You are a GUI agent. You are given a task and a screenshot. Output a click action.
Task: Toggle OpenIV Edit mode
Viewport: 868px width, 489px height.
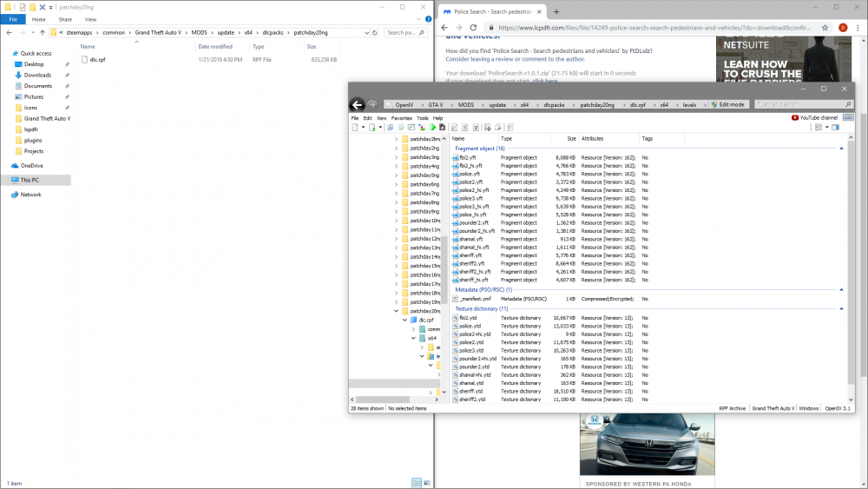click(x=727, y=104)
